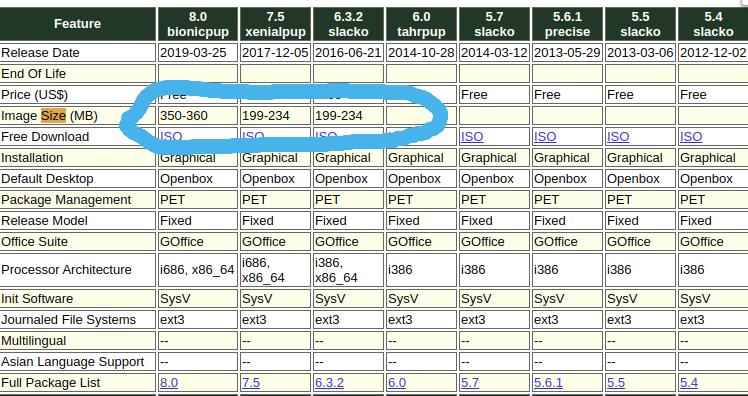Select the release date 2012-12-02
This screenshot has height=396, width=748.
tap(713, 52)
